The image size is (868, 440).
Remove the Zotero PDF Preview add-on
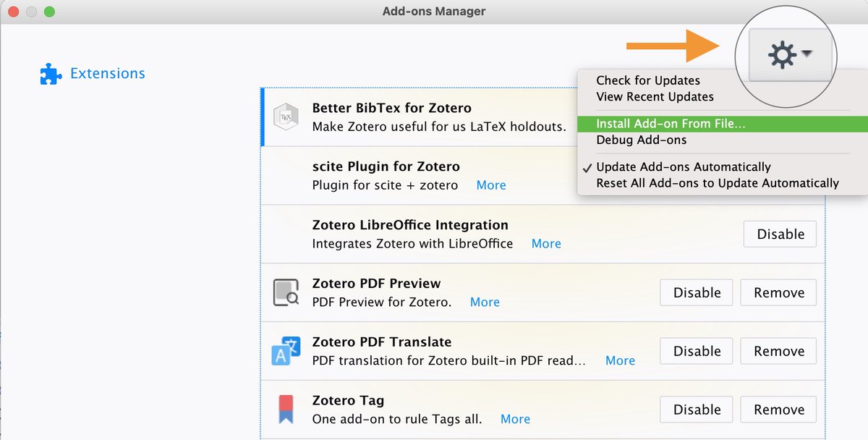click(778, 292)
